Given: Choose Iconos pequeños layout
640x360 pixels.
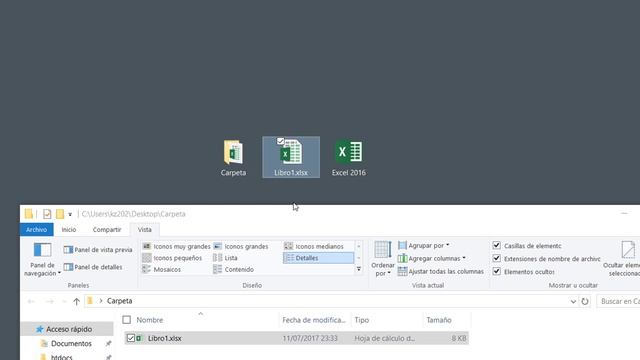Looking at the screenshot, I should (x=172, y=258).
